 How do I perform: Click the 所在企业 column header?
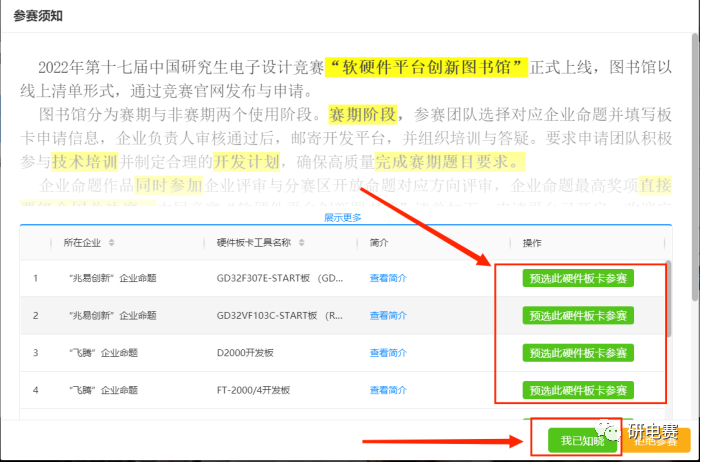[83, 243]
